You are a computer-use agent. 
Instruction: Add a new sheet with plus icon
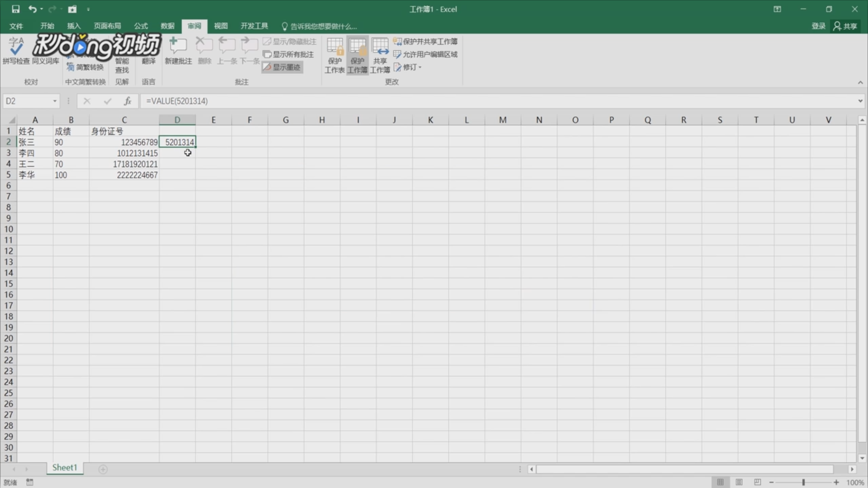[x=103, y=469]
